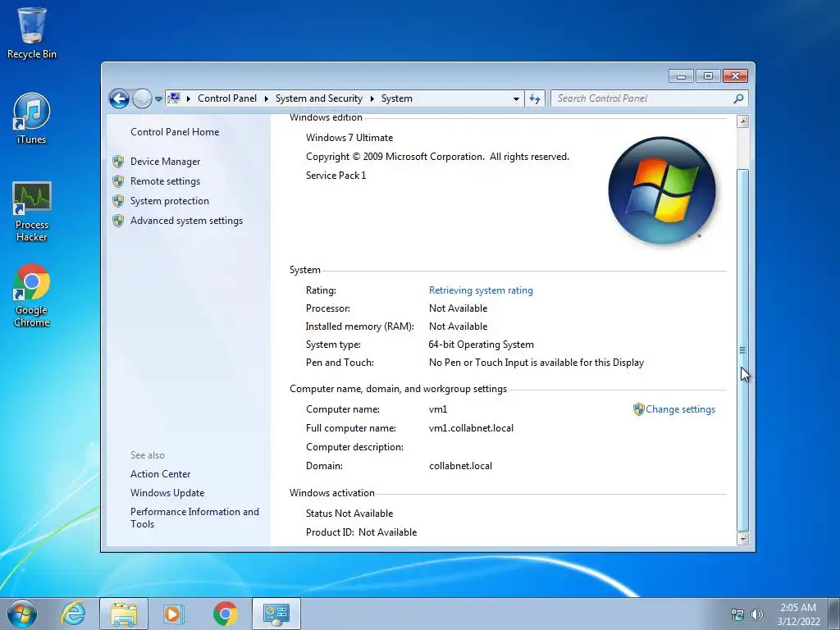
Task: Click '64-bit Operating System' value
Action: click(x=481, y=345)
